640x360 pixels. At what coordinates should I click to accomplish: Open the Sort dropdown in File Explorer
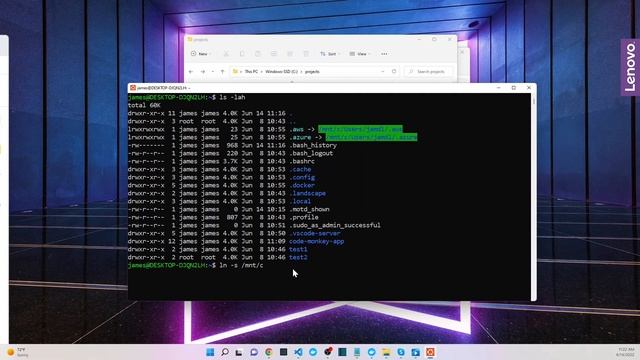click(x=330, y=54)
